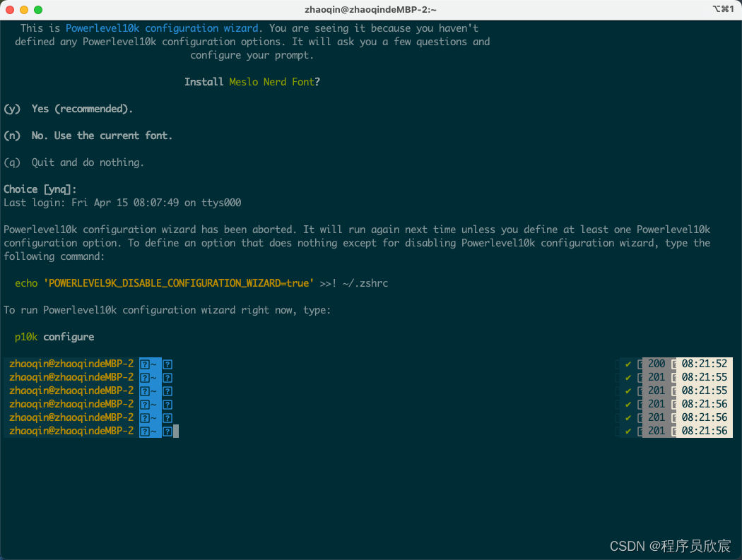
Task: Click the 'Last login: Fri Apr 15 08:07:49' line
Action: 122,203
